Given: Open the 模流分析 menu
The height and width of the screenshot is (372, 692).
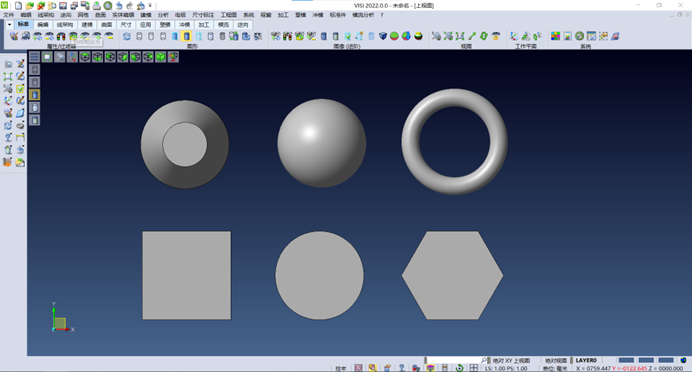Looking at the screenshot, I should point(363,15).
